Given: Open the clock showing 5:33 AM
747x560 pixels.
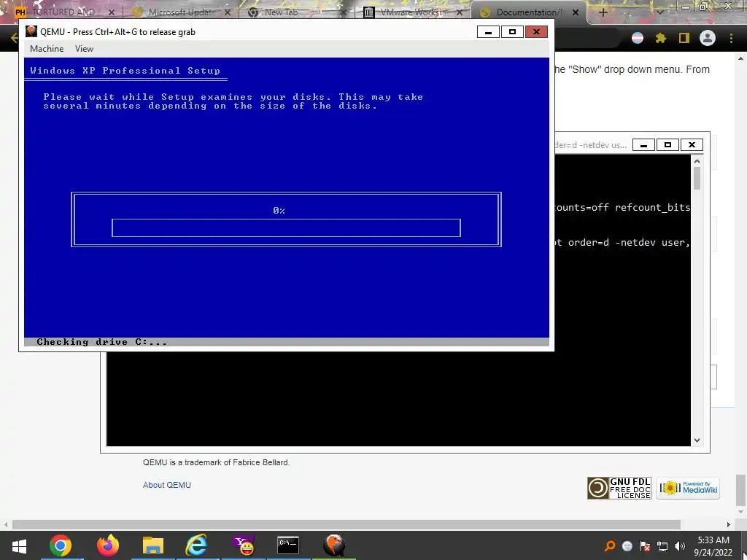Looking at the screenshot, I should [x=713, y=546].
